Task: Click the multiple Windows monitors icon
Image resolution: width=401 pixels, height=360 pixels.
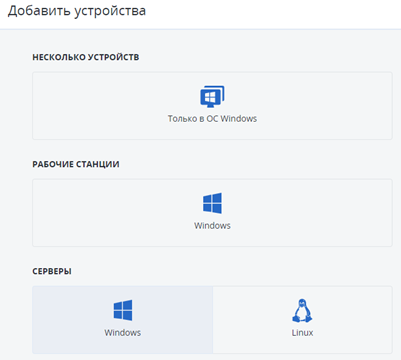Action: pyautogui.click(x=212, y=97)
